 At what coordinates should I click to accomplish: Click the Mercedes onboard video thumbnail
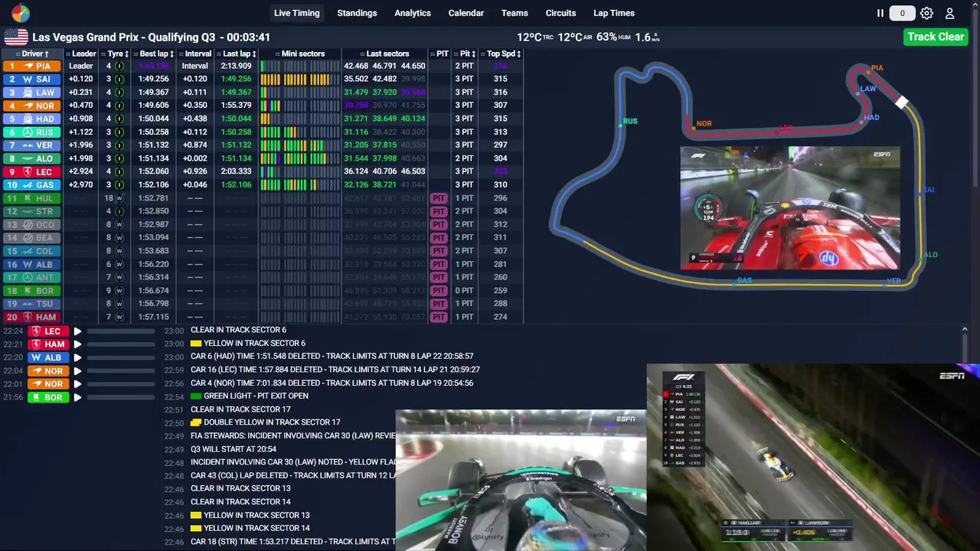coord(521,479)
